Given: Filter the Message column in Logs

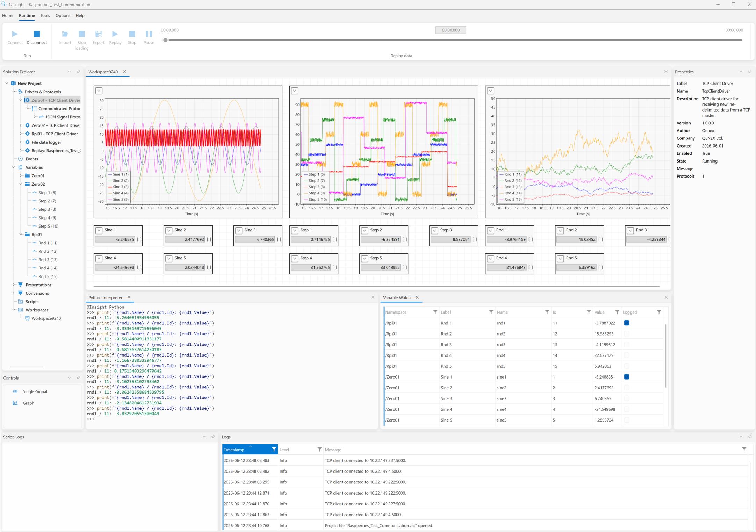Looking at the screenshot, I should (744, 450).
